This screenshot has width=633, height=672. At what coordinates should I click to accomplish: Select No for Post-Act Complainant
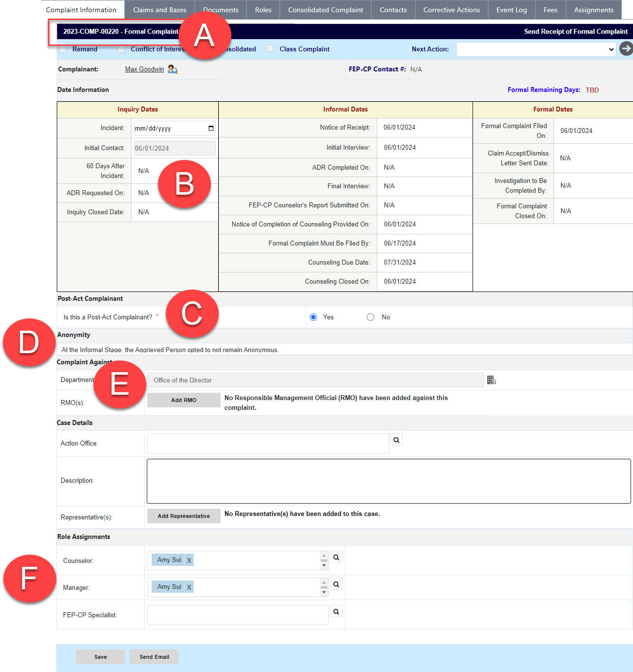(371, 317)
